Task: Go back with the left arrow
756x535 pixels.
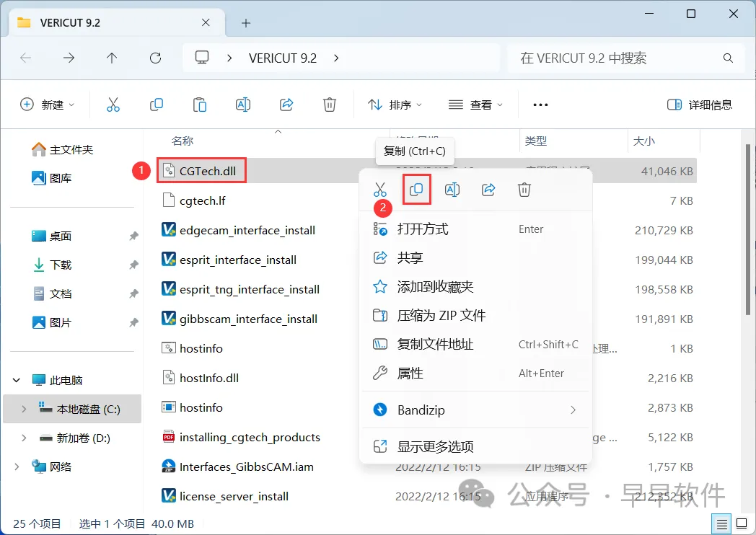Action: 25,58
